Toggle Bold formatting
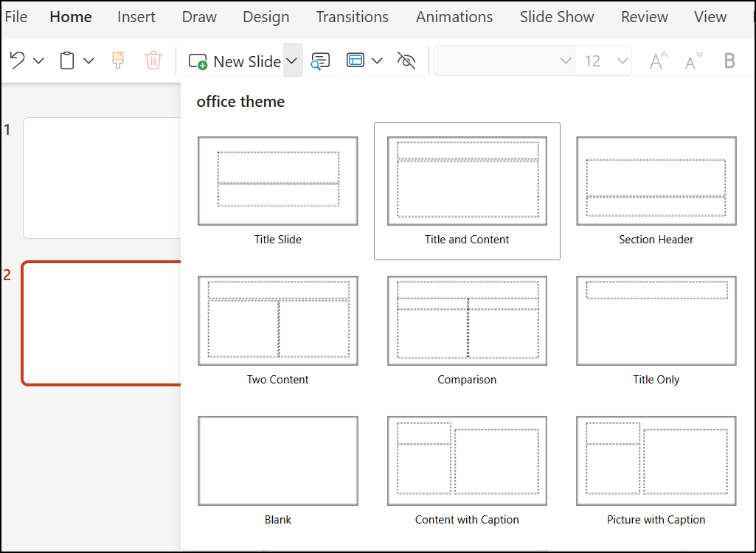756x553 pixels. point(729,60)
